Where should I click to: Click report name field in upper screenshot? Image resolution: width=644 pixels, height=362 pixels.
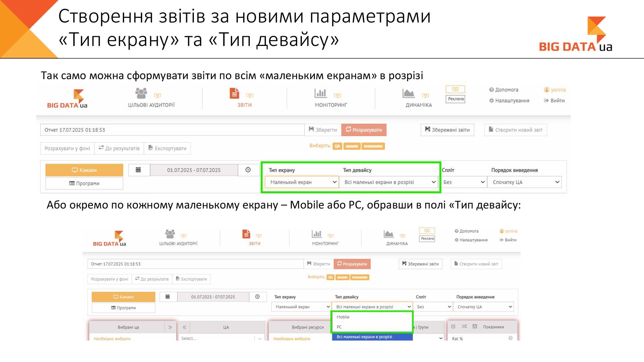pos(172,130)
